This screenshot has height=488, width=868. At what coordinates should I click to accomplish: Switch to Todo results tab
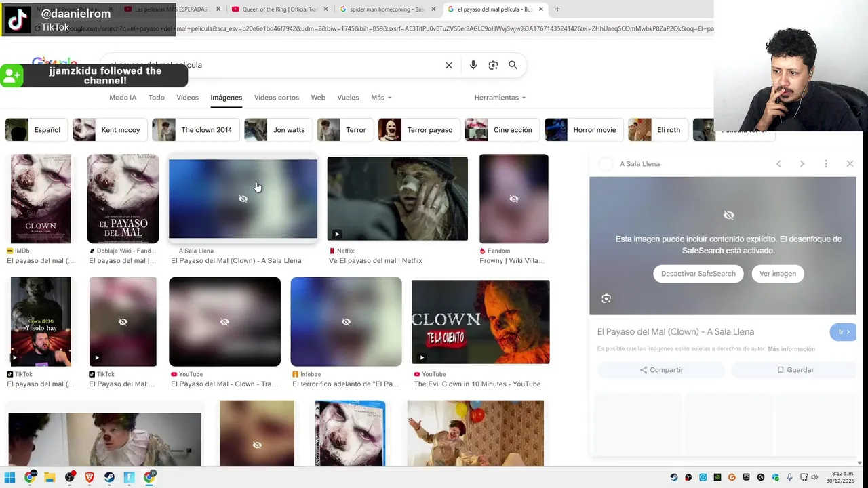pyautogui.click(x=157, y=98)
